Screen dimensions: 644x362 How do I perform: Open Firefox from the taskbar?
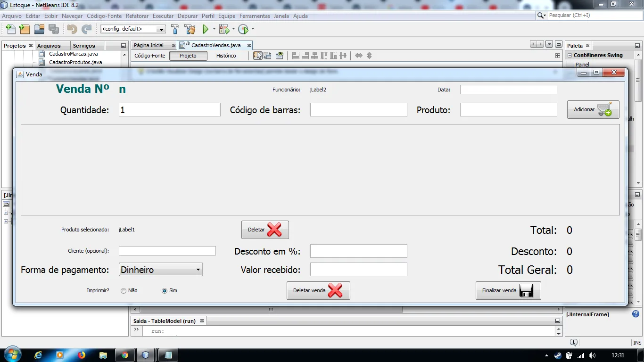[81, 355]
